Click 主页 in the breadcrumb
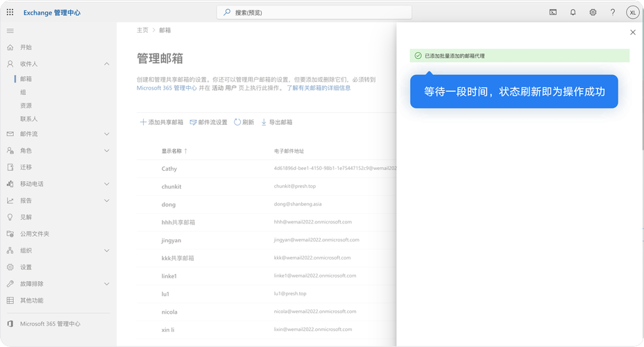 [142, 31]
